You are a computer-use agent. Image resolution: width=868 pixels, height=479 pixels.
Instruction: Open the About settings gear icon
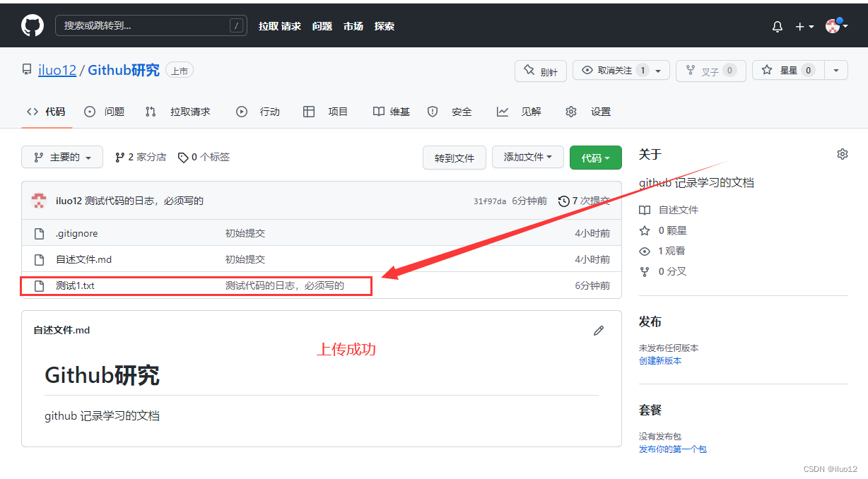[842, 154]
